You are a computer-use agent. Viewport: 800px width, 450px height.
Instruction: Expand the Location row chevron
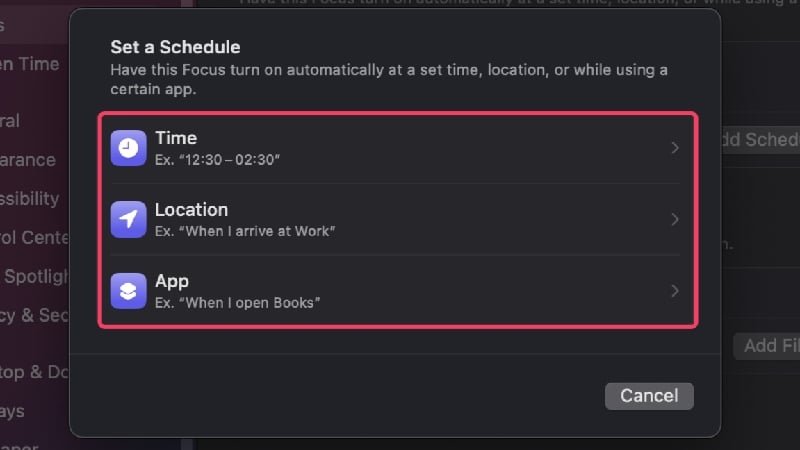tap(675, 220)
